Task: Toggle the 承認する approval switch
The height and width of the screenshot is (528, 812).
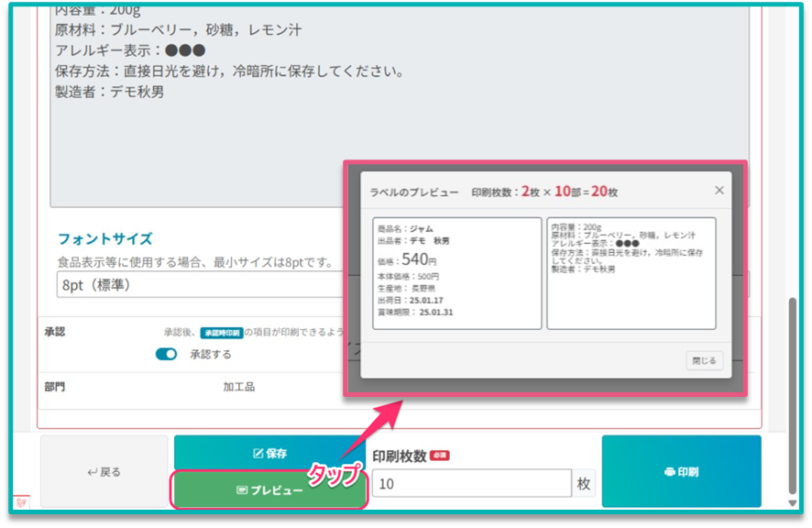Action: 166,354
